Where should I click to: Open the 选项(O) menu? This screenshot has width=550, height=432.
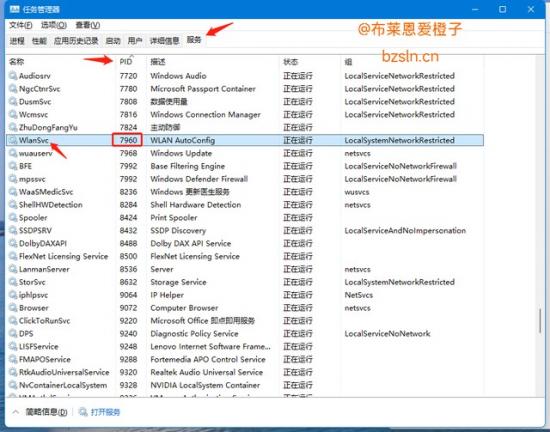(54, 25)
